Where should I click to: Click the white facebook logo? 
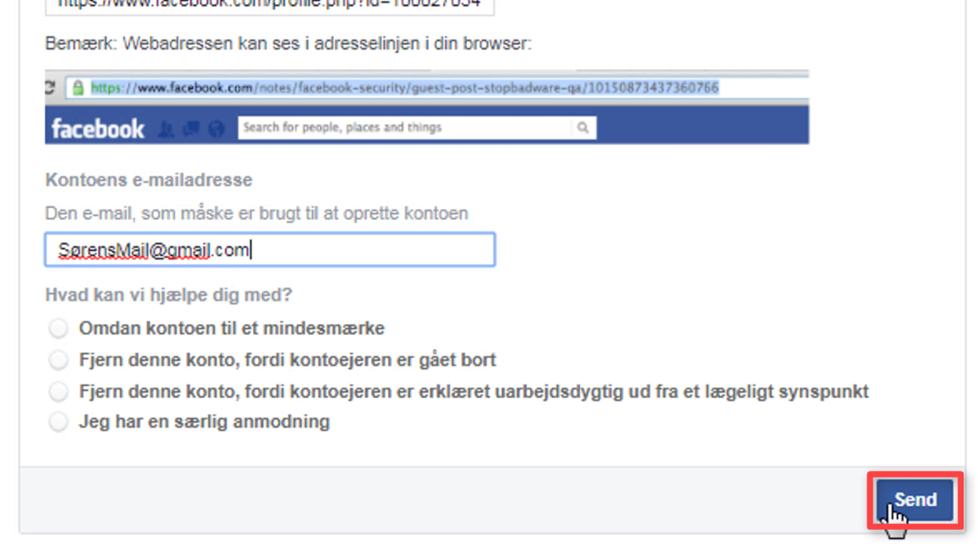click(x=97, y=128)
